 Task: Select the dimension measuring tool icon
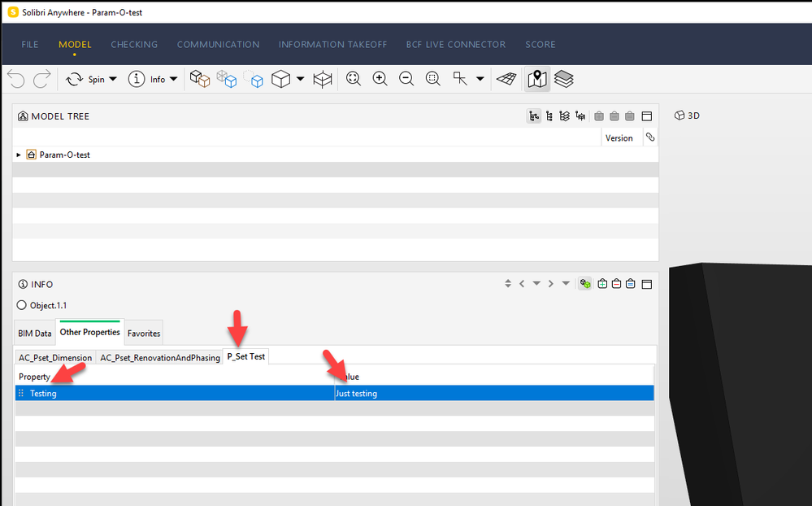pyautogui.click(x=460, y=79)
